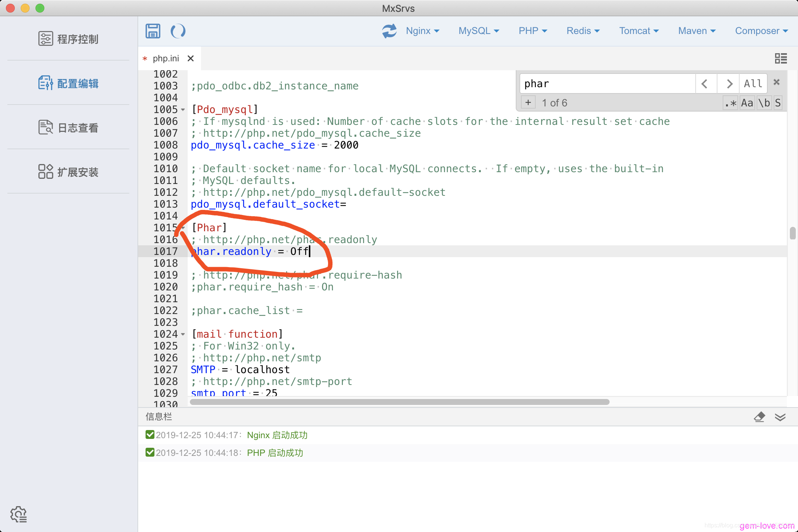Open the Composer dropdown menu
The image size is (798, 532).
coord(761,31)
